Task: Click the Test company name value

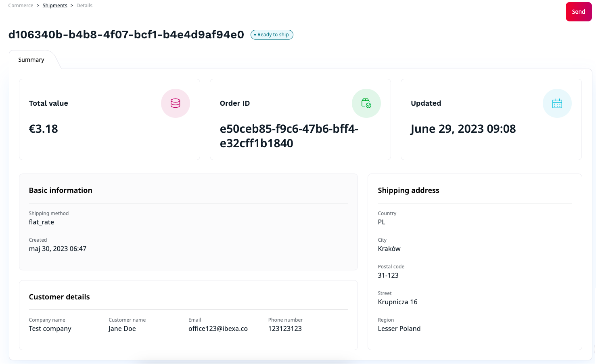Action: 50,329
